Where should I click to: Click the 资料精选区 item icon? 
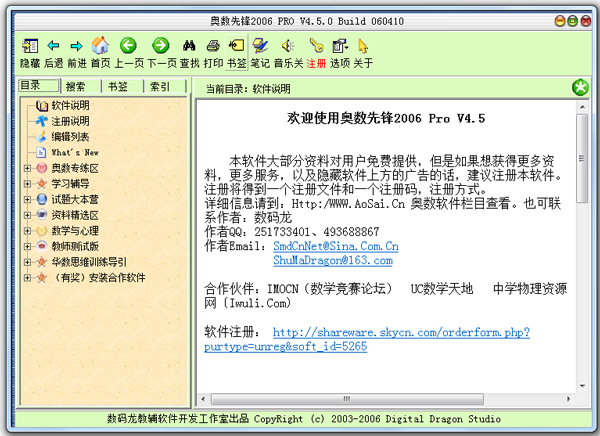[x=42, y=215]
